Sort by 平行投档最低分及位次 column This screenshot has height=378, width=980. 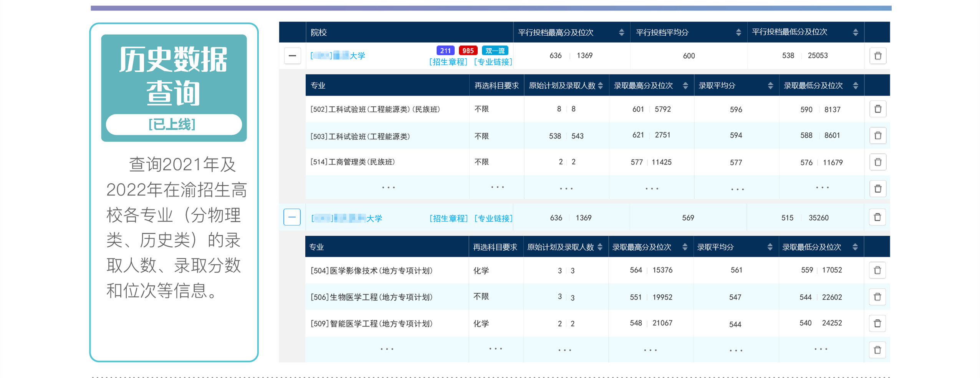tap(855, 33)
